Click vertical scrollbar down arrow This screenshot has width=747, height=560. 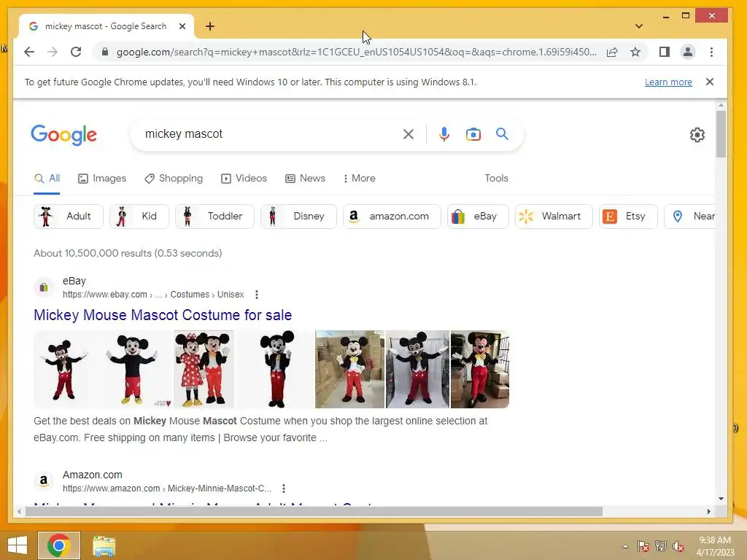click(721, 499)
